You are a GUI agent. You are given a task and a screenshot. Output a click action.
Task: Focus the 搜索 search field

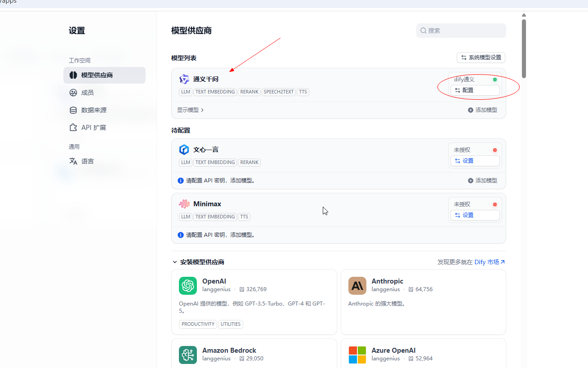coord(461,31)
